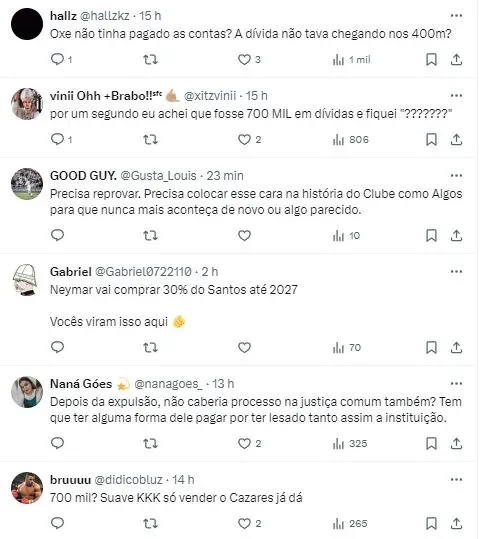The image size is (480, 539).
Task: Open more options menu on Gabriel's tweet
Action: coord(456,272)
